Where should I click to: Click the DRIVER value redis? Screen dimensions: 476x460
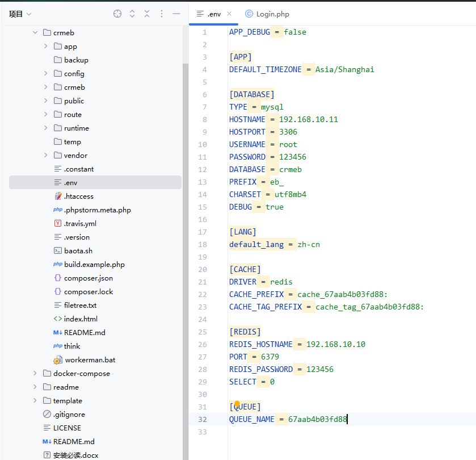[x=281, y=282]
